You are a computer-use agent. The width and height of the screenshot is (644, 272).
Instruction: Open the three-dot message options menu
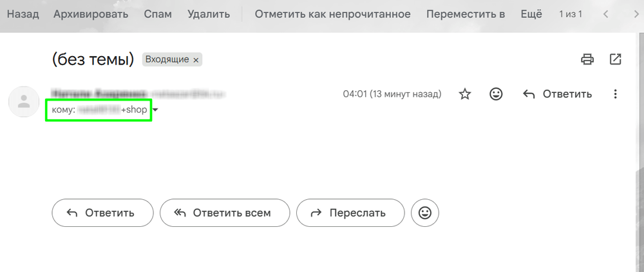point(616,94)
